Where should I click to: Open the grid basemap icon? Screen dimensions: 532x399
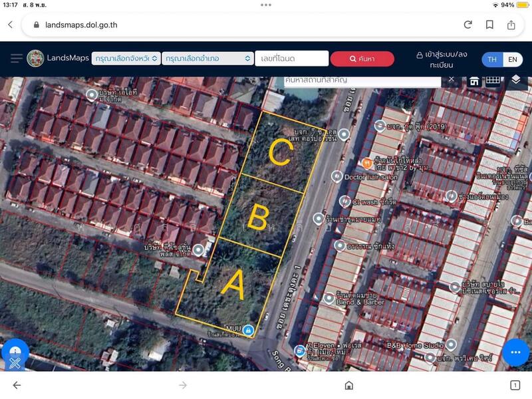click(x=493, y=80)
